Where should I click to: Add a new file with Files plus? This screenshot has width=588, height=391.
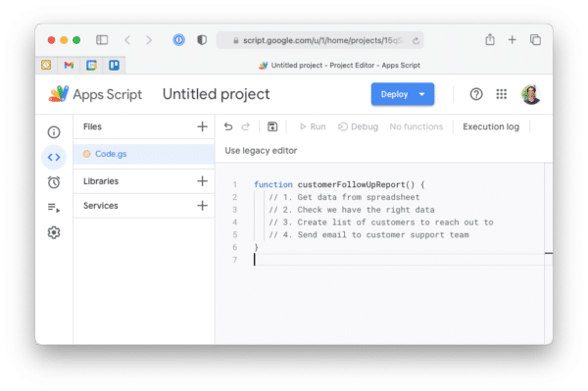point(202,126)
